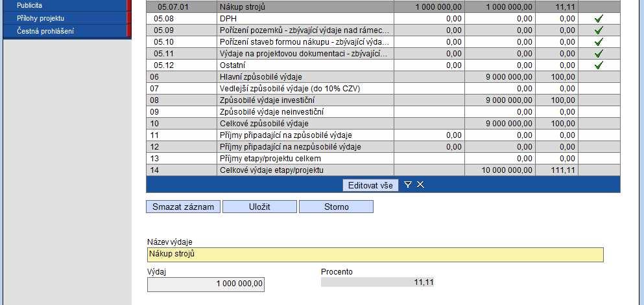Click green checkmark in Ostatní row
The image size is (644, 305).
[599, 65]
